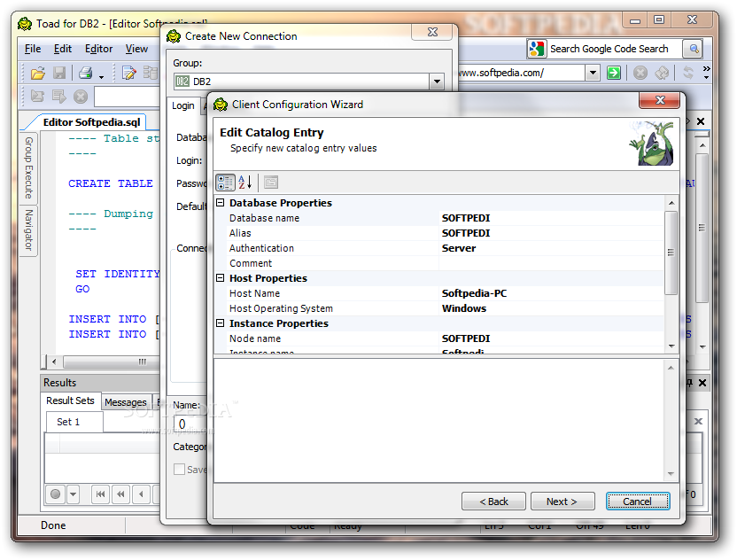The image size is (737, 560).
Task: Open the URL address dropdown arrow
Action: (593, 73)
